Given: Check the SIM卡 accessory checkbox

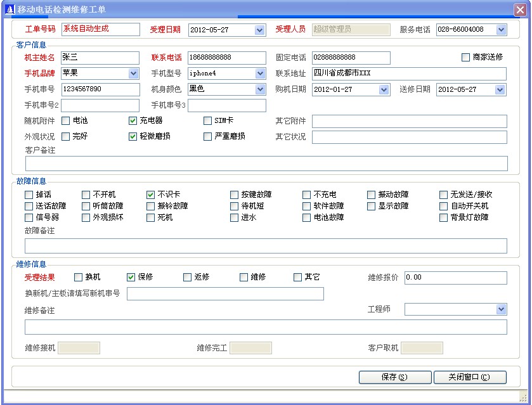Looking at the screenshot, I should point(207,120).
